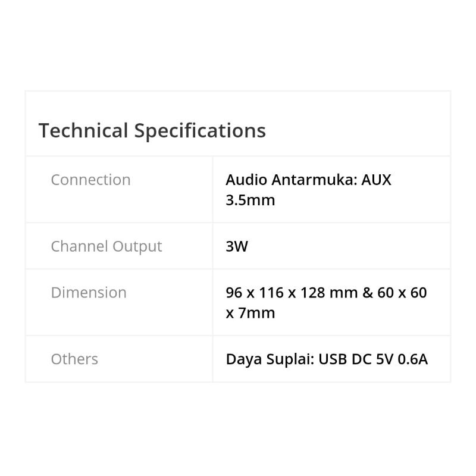Click the Daya Suplai label text

pos(270,360)
